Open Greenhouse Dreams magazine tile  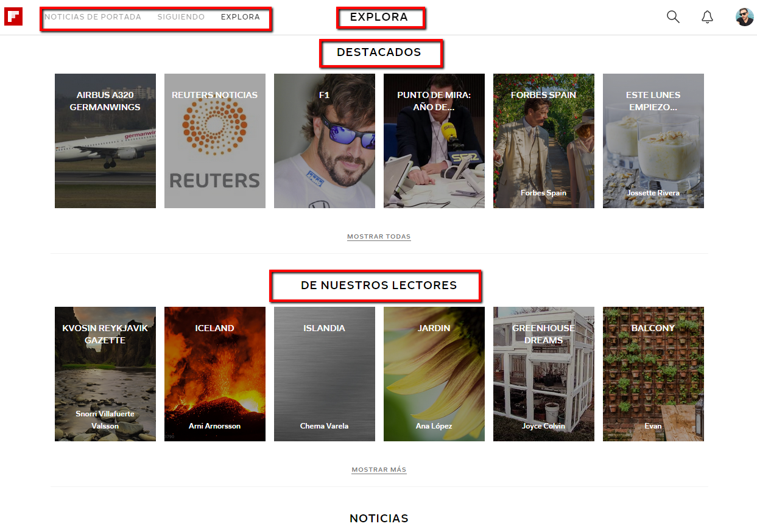tap(544, 374)
